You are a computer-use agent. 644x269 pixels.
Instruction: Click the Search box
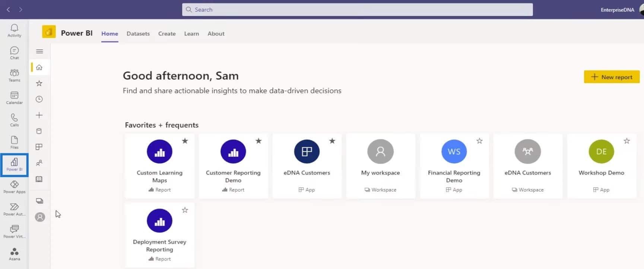pyautogui.click(x=357, y=10)
